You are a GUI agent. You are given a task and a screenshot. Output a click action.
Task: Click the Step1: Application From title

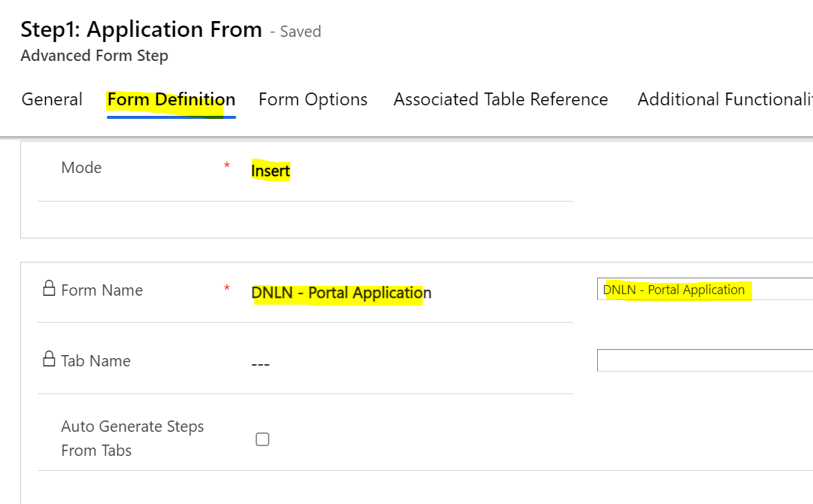[x=141, y=29]
